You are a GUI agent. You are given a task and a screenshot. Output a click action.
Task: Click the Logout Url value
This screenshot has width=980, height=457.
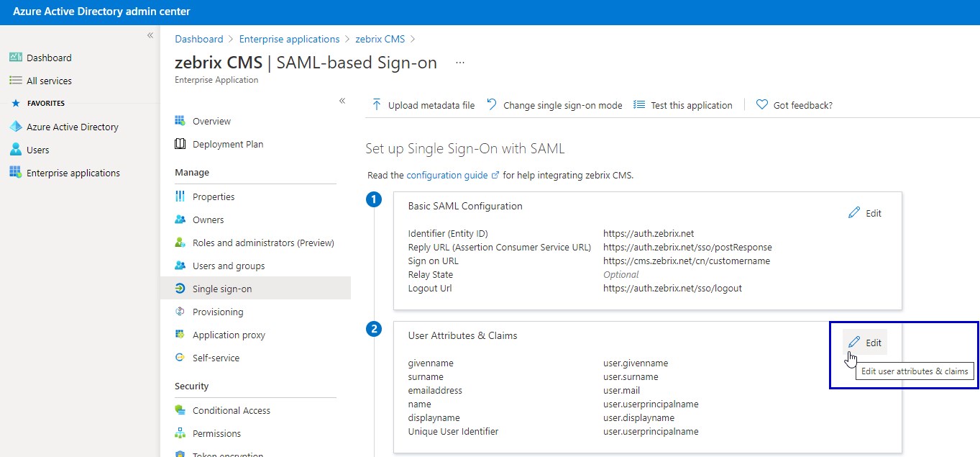672,288
